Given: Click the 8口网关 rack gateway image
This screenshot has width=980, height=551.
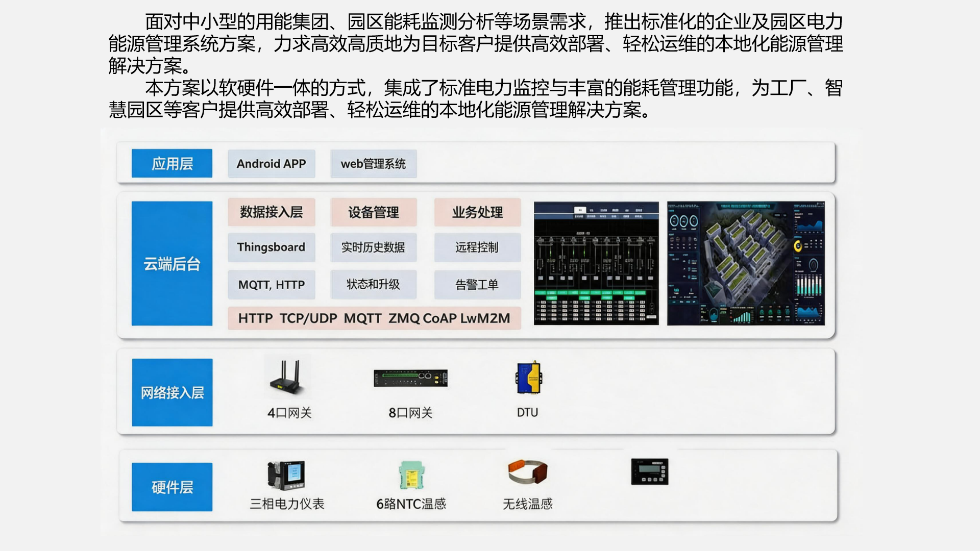Looking at the screenshot, I should point(410,378).
